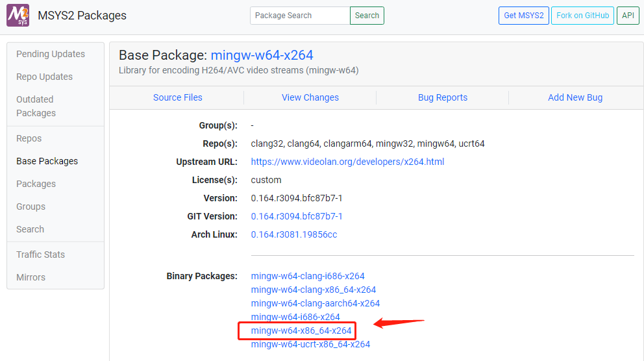Switch to Source Files tab

click(177, 97)
